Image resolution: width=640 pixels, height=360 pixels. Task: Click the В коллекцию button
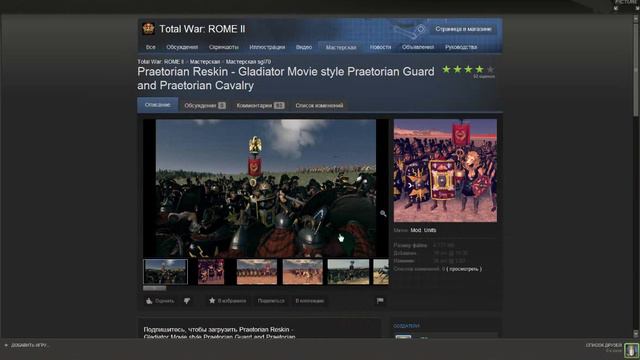tap(310, 301)
